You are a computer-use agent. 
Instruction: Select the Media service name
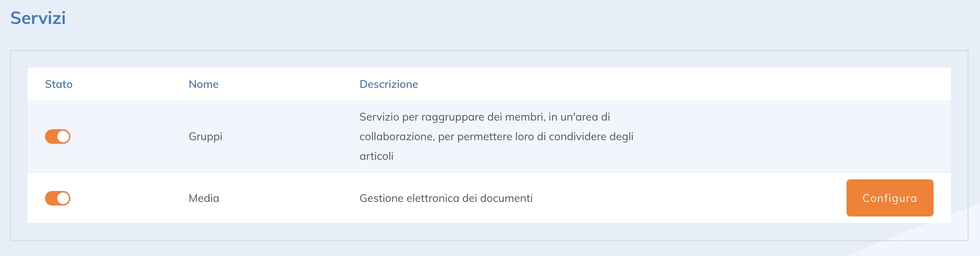[203, 198]
